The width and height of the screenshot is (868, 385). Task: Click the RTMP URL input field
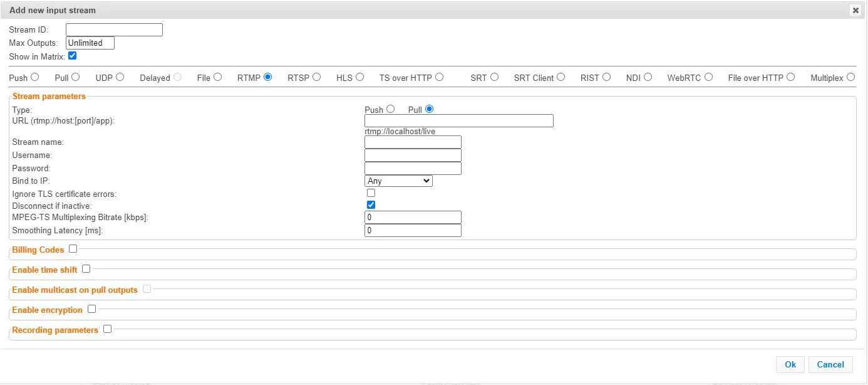(x=459, y=120)
